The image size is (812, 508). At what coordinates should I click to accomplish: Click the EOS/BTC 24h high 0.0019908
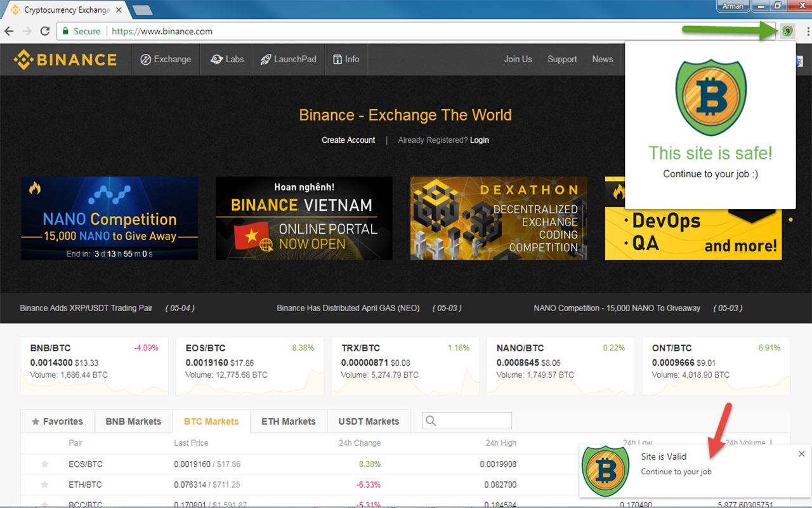498,464
